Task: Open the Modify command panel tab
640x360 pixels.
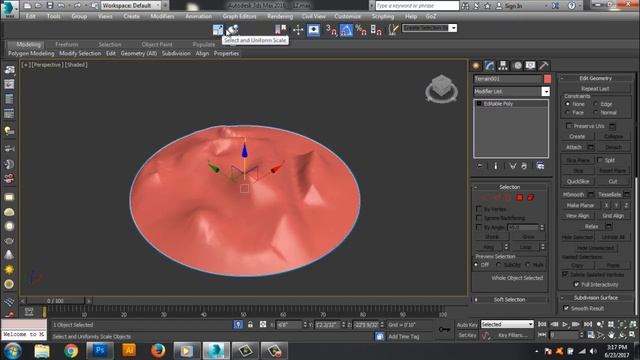Action: [489, 66]
